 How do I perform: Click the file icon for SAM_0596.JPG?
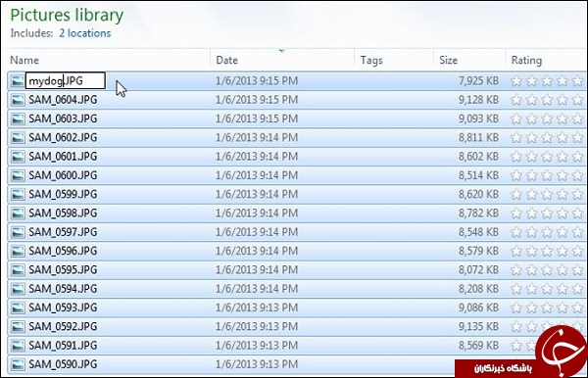tap(18, 251)
